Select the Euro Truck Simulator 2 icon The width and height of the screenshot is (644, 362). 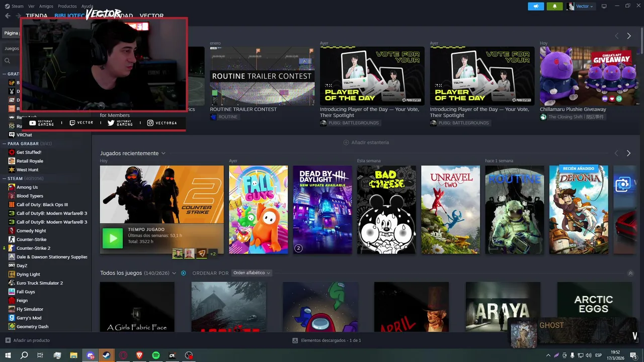(x=12, y=283)
